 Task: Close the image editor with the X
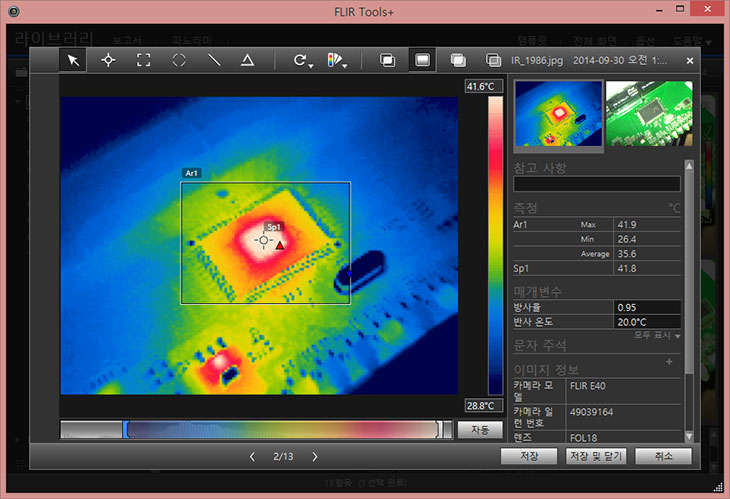[690, 61]
